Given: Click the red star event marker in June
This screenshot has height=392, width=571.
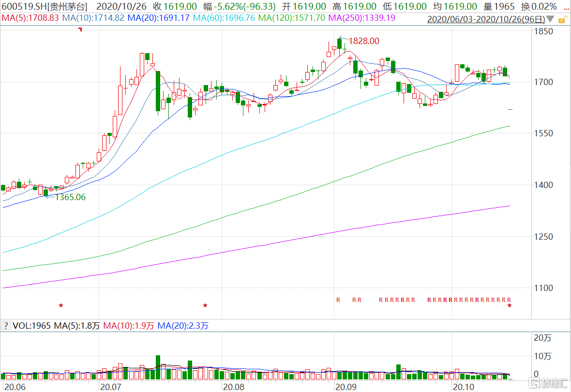Looking at the screenshot, I should coord(61,305).
